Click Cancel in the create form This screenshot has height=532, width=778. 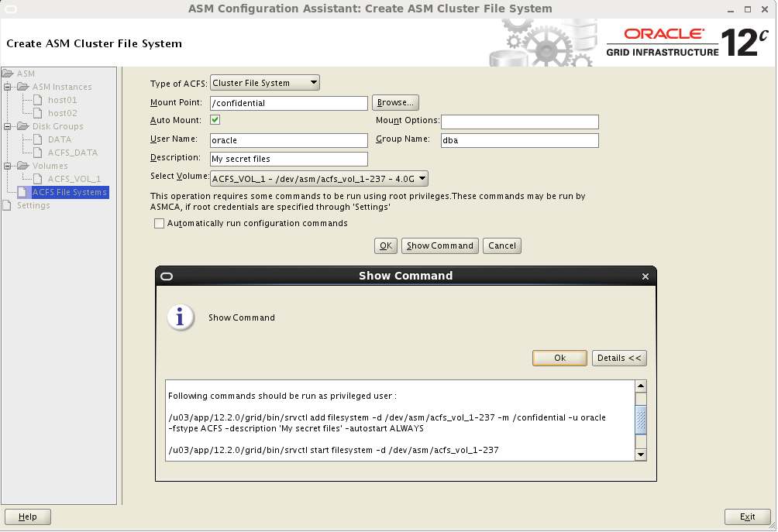[x=501, y=246]
